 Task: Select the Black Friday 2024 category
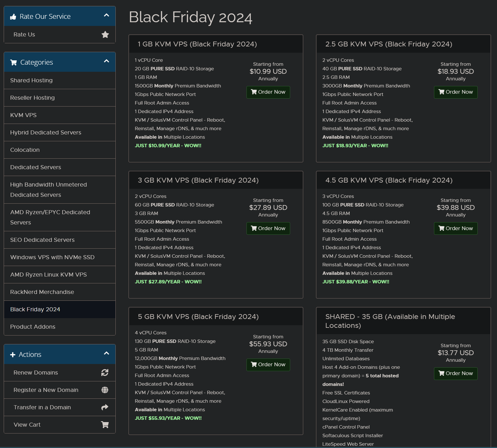pos(35,309)
